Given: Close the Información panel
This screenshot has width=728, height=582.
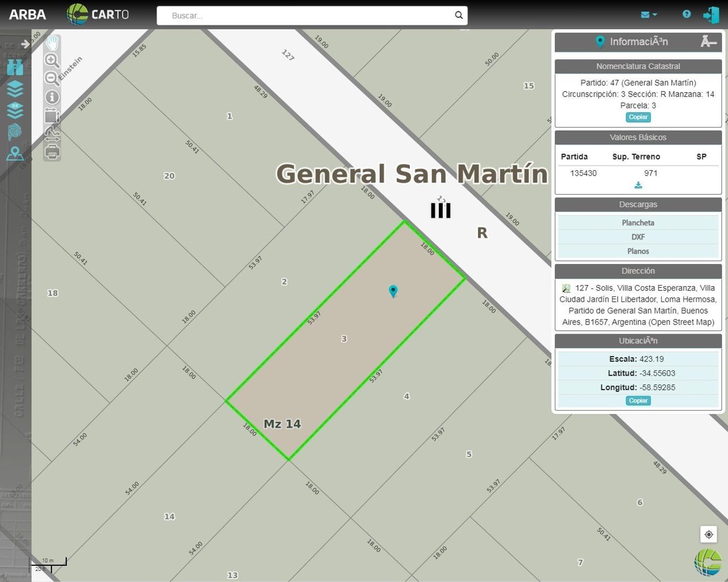Looking at the screenshot, I should tap(708, 41).
